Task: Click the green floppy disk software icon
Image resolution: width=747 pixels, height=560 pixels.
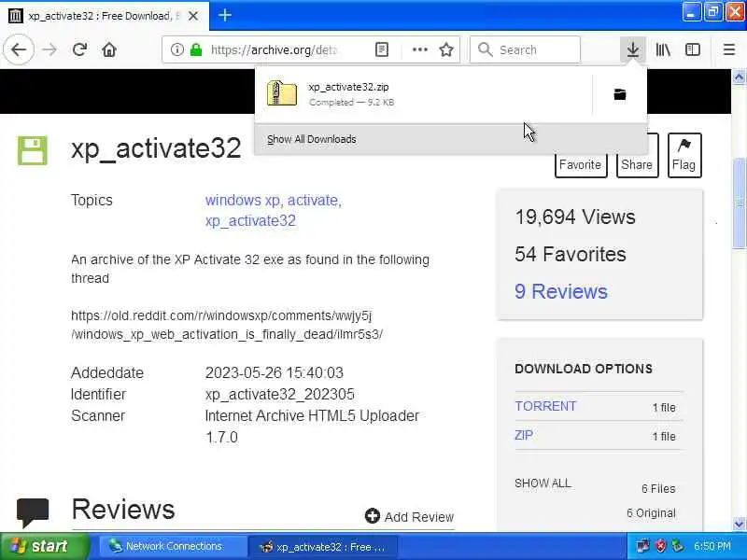Action: (33, 150)
